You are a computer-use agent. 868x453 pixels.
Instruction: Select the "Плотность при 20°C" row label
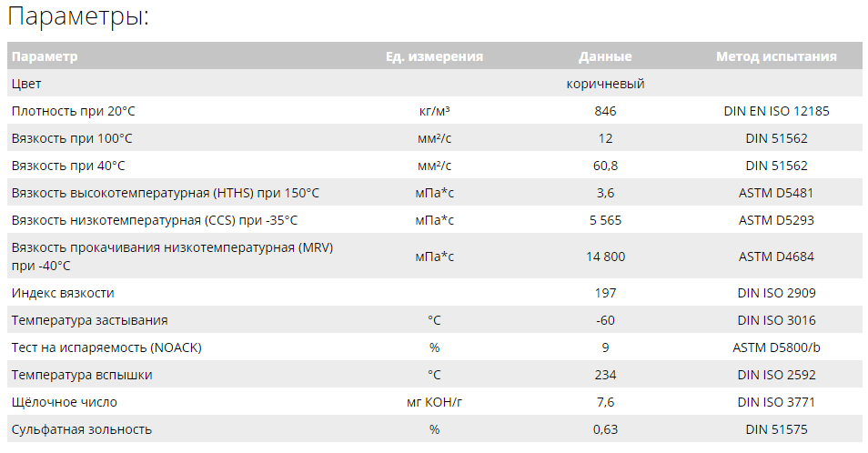(74, 111)
